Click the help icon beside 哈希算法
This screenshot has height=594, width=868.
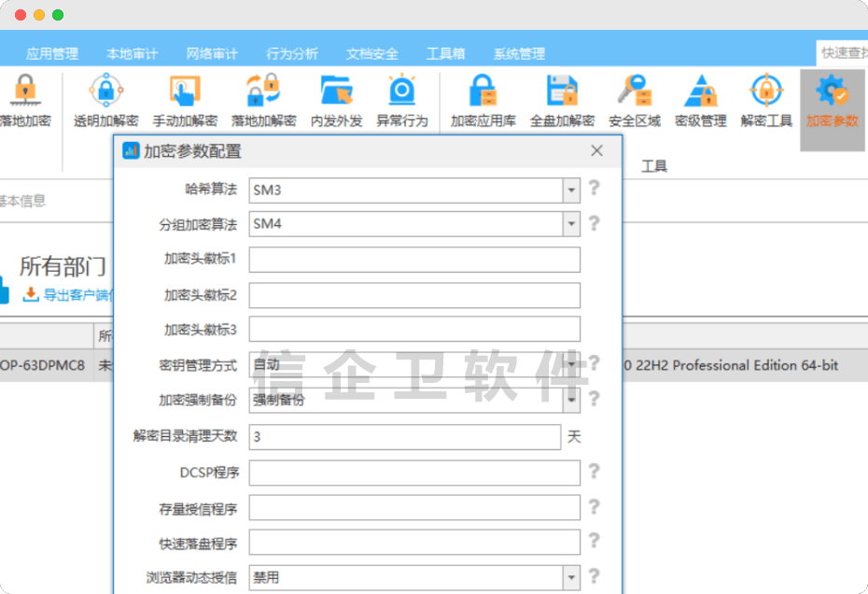[x=595, y=191]
